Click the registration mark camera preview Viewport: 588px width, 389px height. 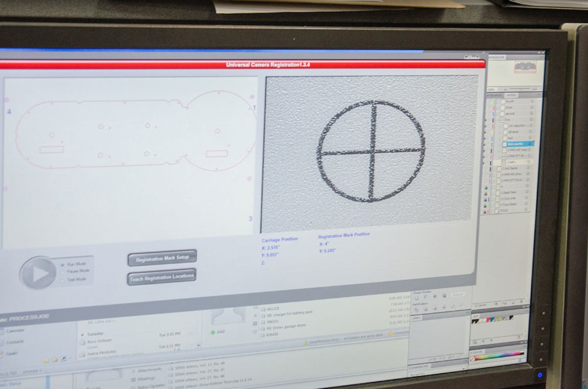click(x=371, y=153)
